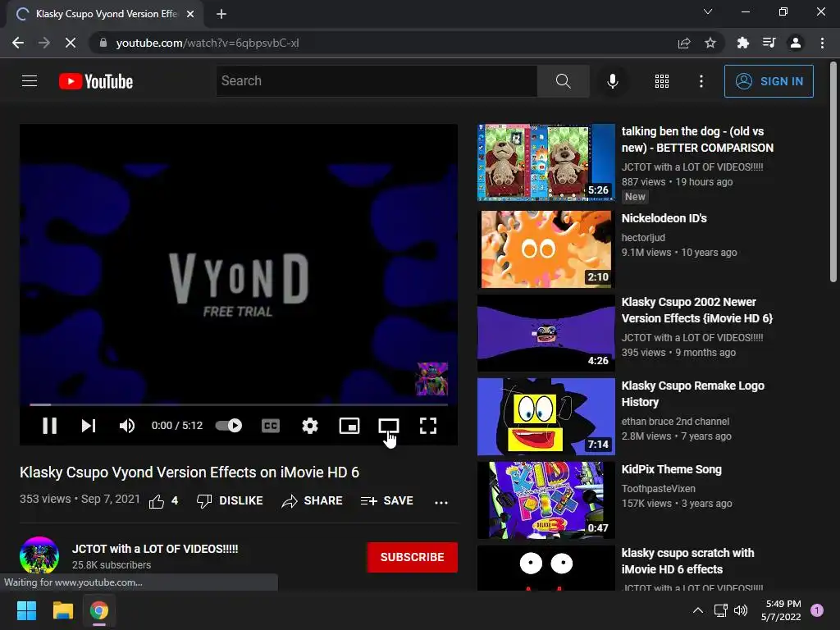Open JCTOT channel avatar
840x630 pixels.
[39, 556]
